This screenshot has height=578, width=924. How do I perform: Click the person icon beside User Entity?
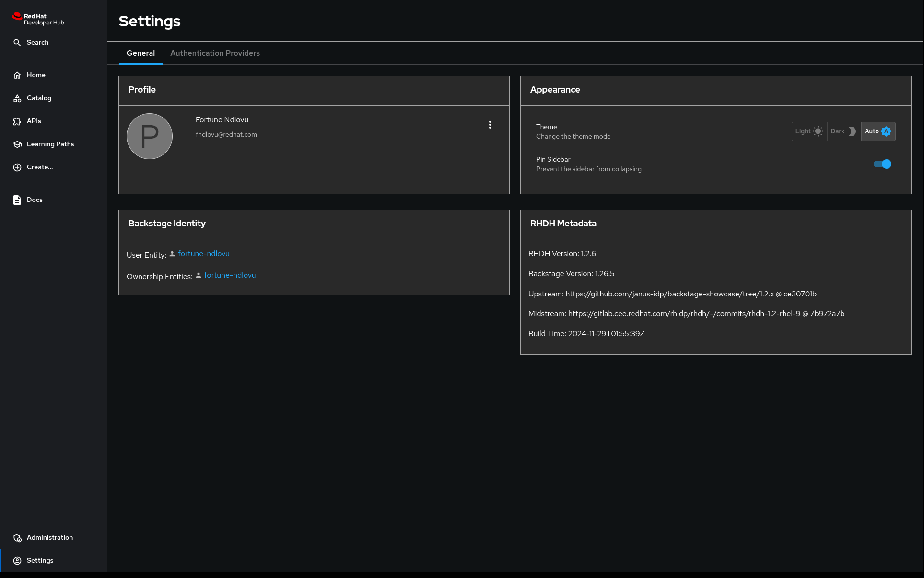coord(172,254)
